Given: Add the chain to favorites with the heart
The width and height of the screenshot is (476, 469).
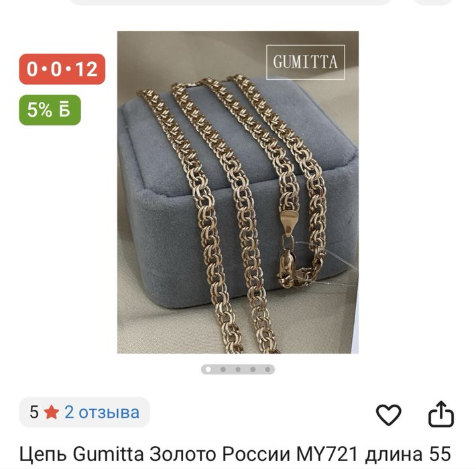Looking at the screenshot, I should (388, 415).
